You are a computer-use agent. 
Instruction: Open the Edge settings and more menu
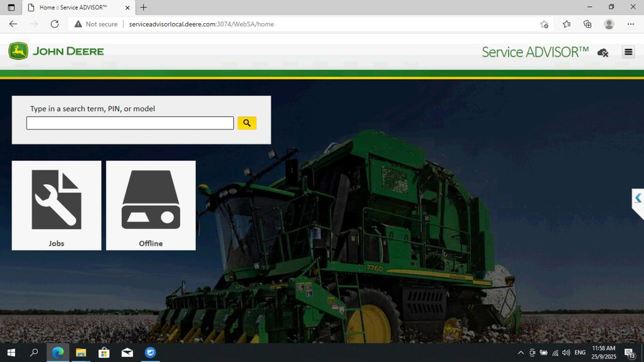tap(630, 24)
